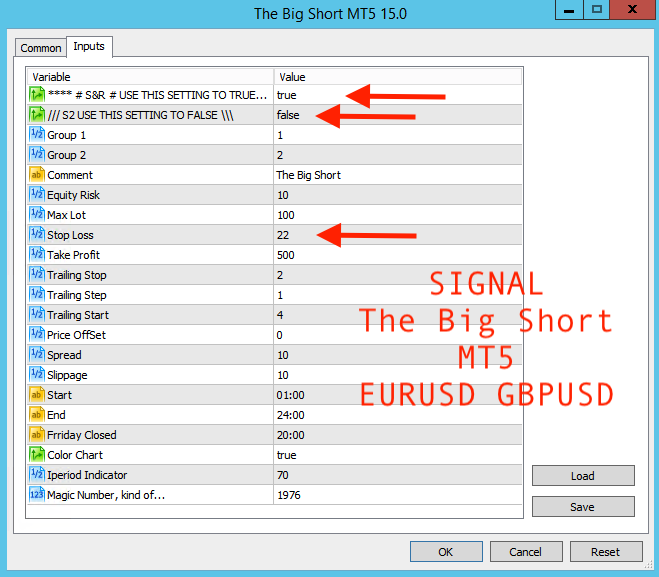The width and height of the screenshot is (659, 577).
Task: Click the number icon next to Trailing Start
Action: [37, 314]
